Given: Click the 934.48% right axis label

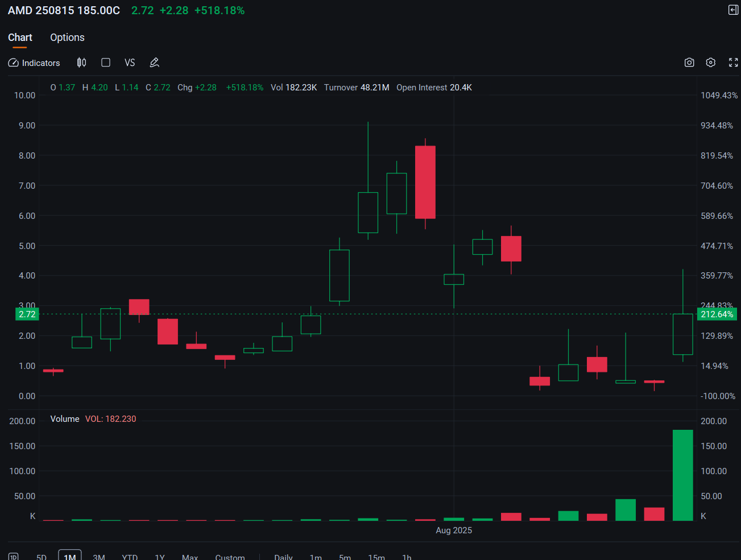Looking at the screenshot, I should (x=717, y=126).
